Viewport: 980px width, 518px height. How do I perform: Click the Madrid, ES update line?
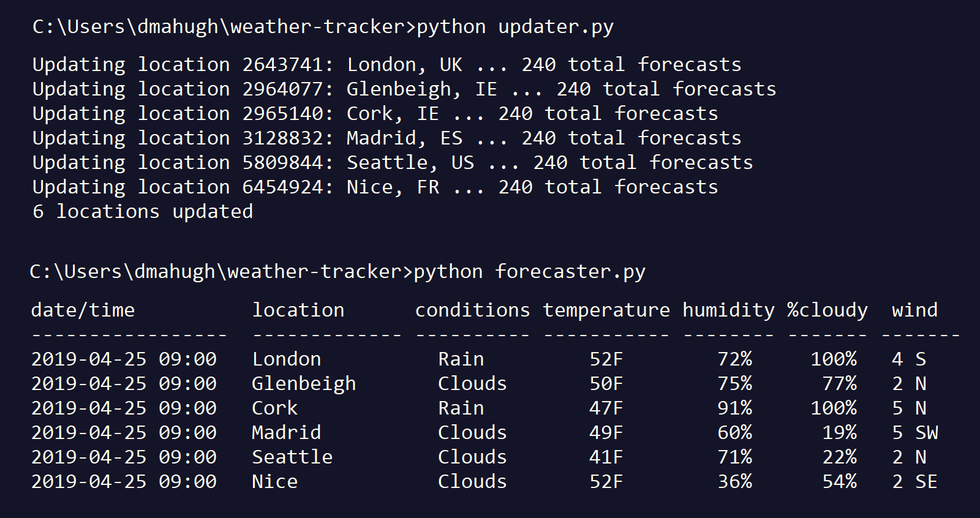click(386, 138)
